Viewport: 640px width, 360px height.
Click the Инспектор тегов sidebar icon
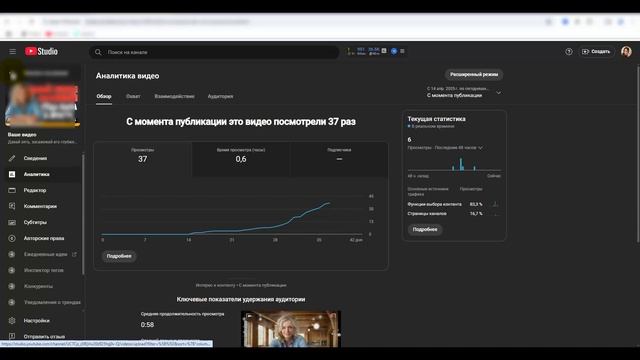[x=12, y=270]
